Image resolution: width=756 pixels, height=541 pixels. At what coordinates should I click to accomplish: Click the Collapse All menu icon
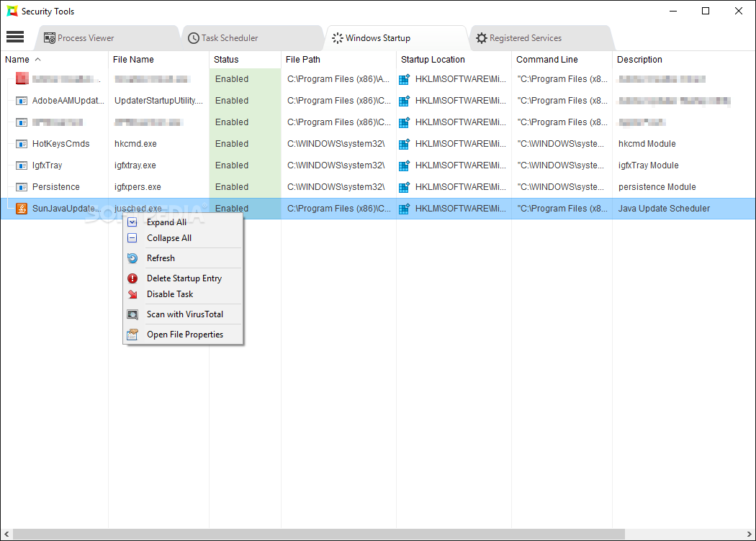pyautogui.click(x=132, y=238)
